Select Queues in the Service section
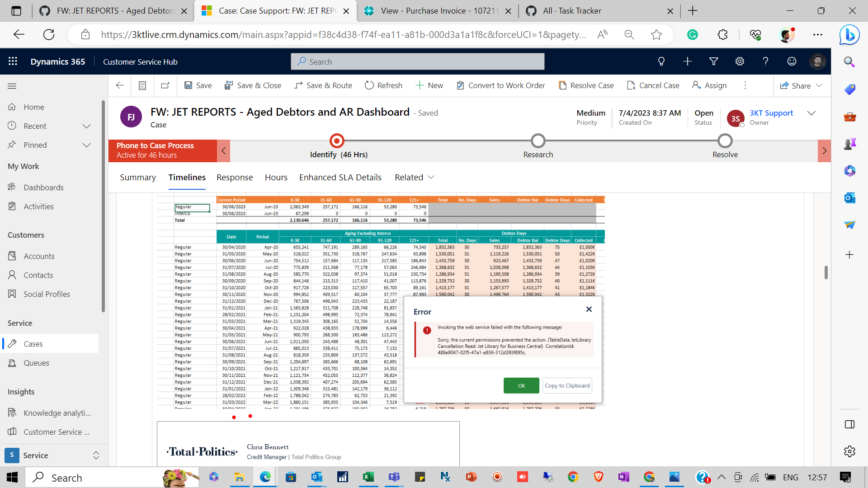 pyautogui.click(x=36, y=363)
